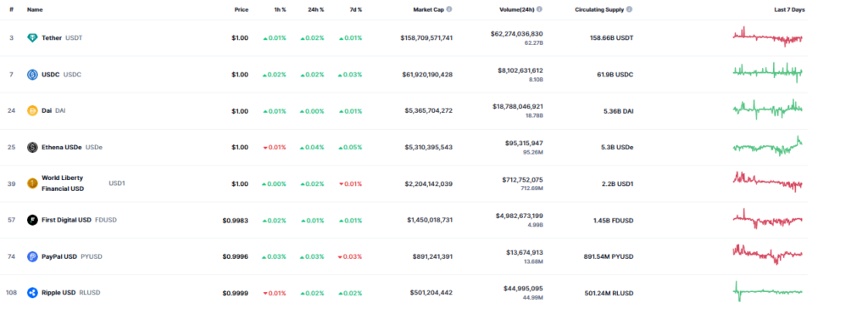The height and width of the screenshot is (309, 868).
Task: Open the Dai name link
Action: coord(47,110)
